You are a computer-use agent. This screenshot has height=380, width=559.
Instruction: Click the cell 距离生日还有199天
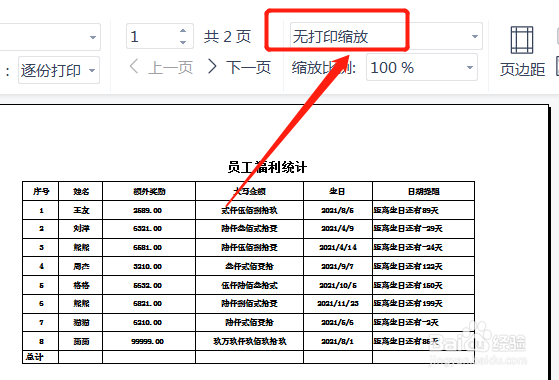point(424,304)
